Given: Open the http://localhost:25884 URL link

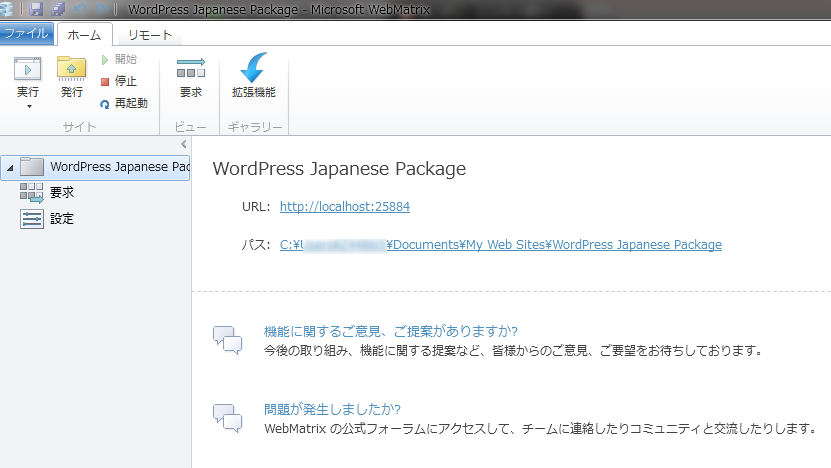Looking at the screenshot, I should point(344,207).
